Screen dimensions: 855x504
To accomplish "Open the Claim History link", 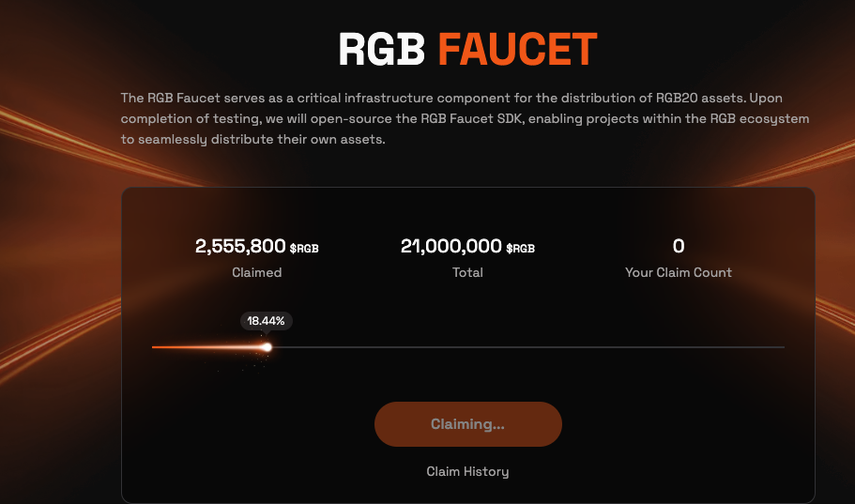I will (x=467, y=471).
